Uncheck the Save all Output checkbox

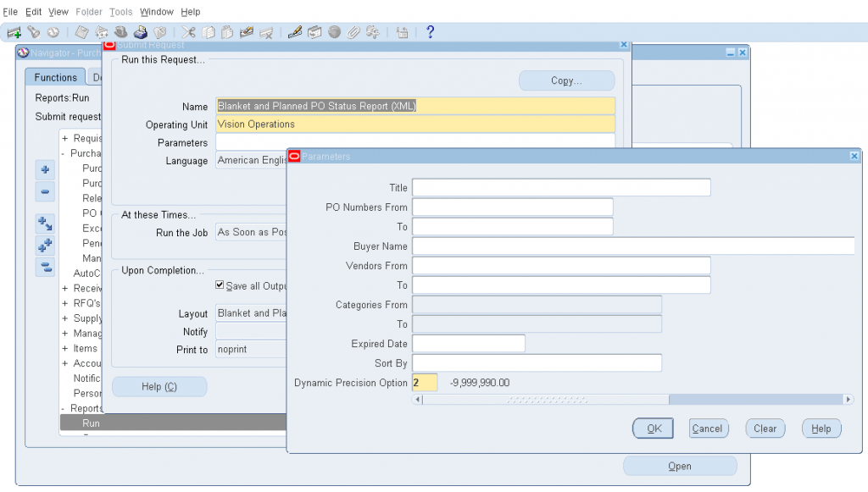[x=220, y=285]
